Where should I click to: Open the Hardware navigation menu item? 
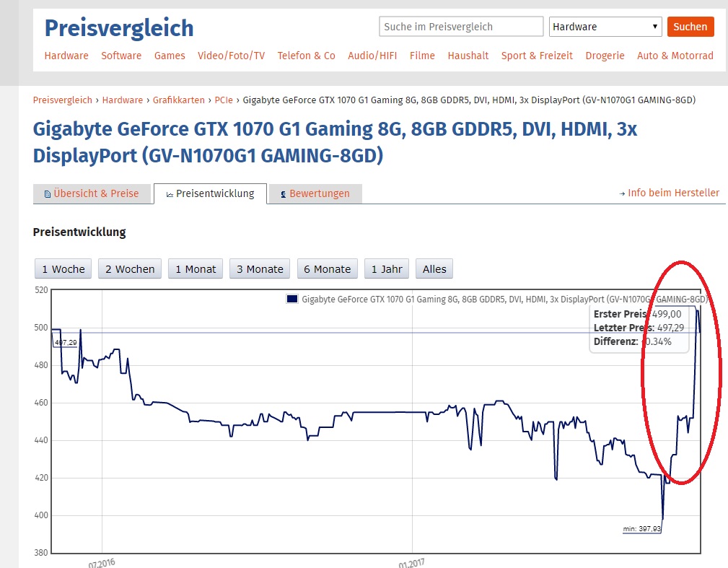point(66,56)
